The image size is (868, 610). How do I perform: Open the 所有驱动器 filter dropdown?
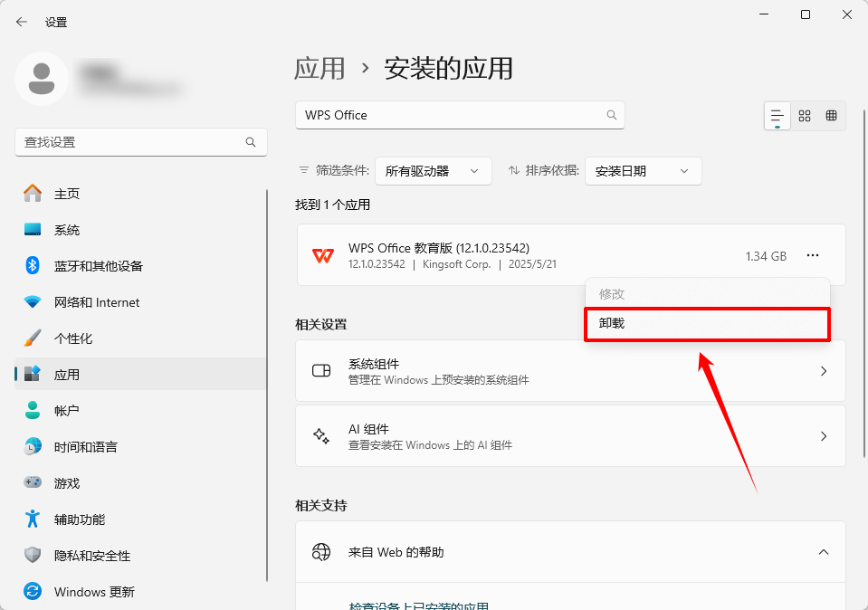(434, 171)
